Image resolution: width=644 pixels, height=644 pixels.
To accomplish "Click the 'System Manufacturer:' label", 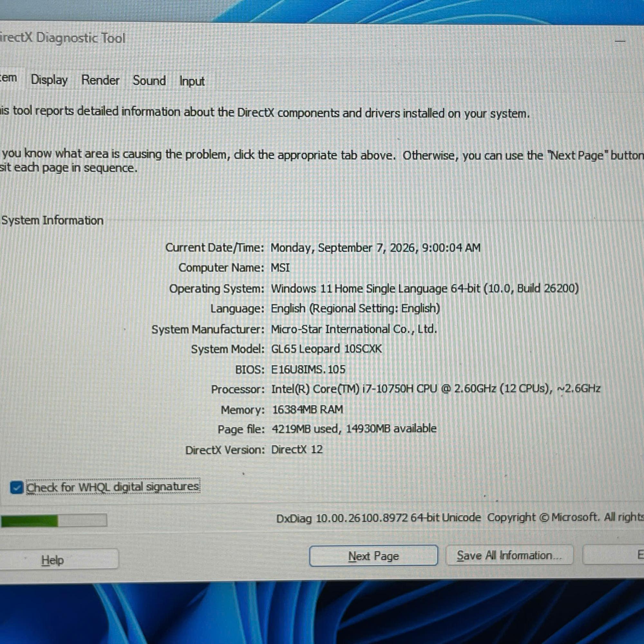I will pyautogui.click(x=208, y=329).
